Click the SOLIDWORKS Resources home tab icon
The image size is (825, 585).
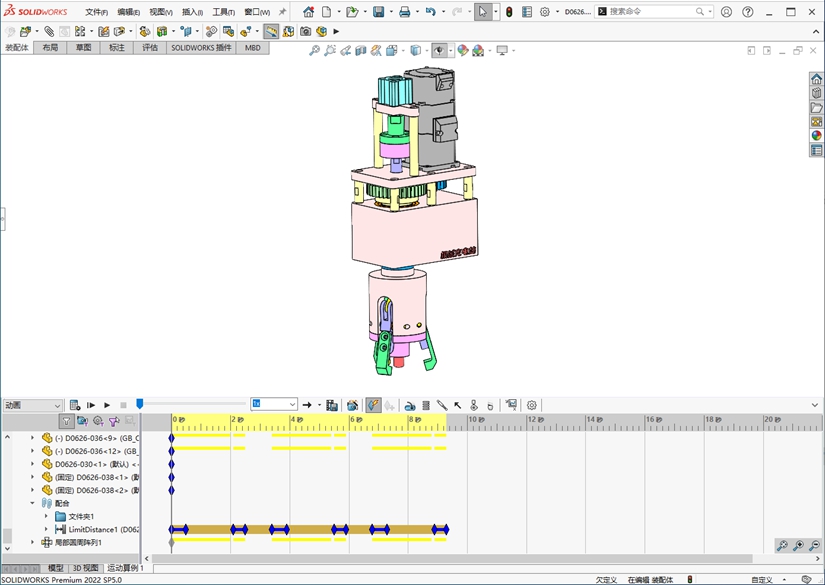[x=817, y=80]
